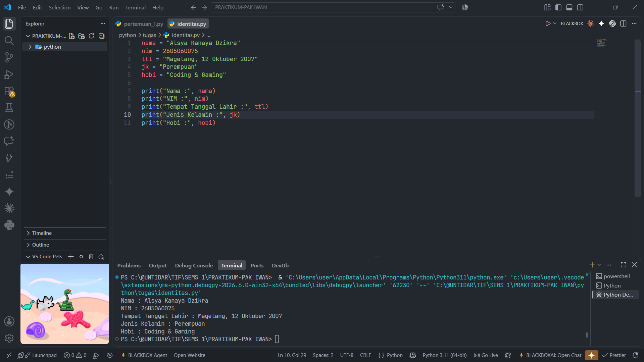644x362 pixels.
Task: Click the ChatGPT icon in editor toolbar
Action: [612, 23]
